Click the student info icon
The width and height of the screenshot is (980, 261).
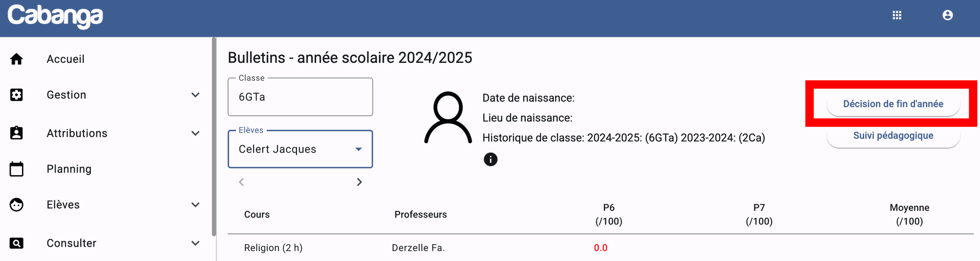click(490, 159)
